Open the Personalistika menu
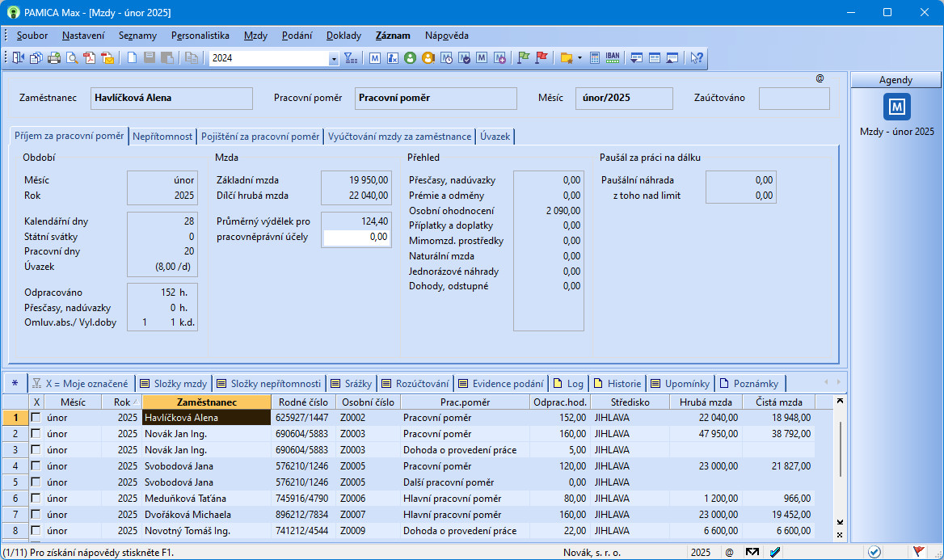Image resolution: width=944 pixels, height=560 pixels. [200, 36]
